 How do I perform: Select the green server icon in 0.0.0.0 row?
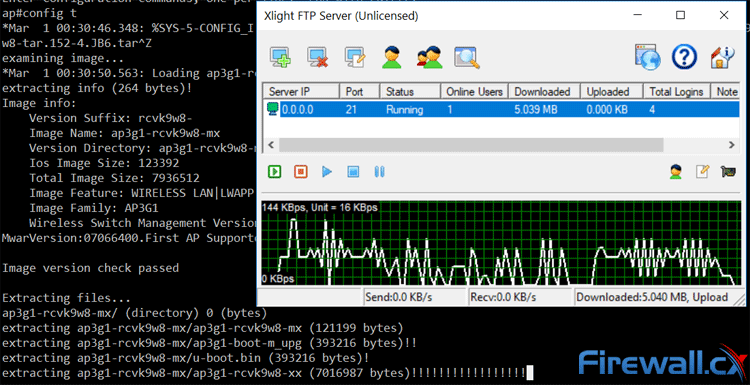[273, 110]
